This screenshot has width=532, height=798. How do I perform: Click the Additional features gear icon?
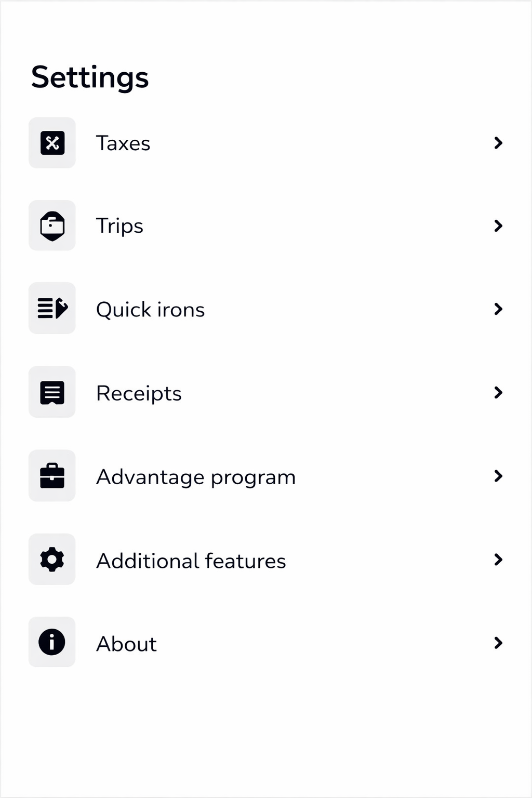click(52, 560)
